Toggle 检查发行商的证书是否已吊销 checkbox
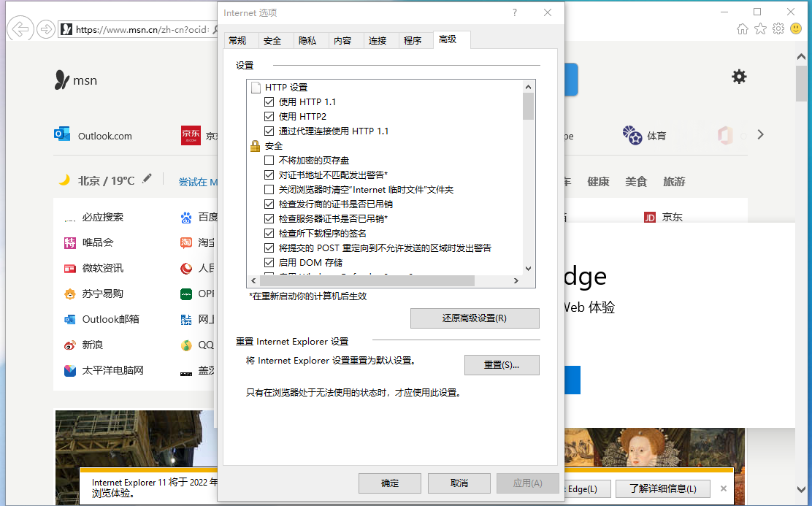The width and height of the screenshot is (812, 506). tap(269, 204)
